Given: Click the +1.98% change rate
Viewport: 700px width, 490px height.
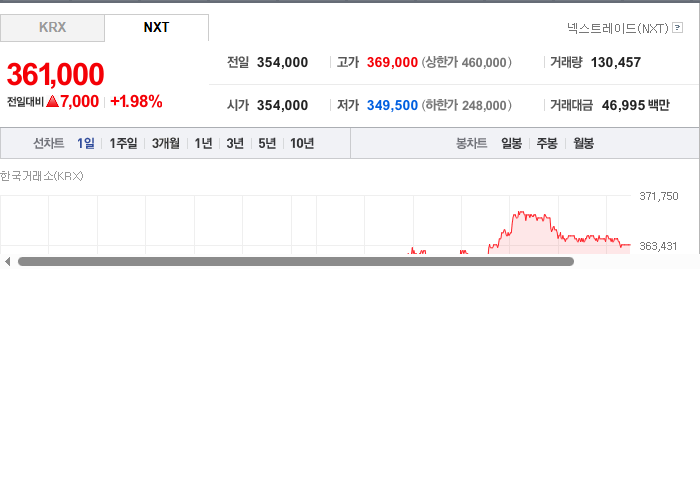Looking at the screenshot, I should (x=136, y=102).
